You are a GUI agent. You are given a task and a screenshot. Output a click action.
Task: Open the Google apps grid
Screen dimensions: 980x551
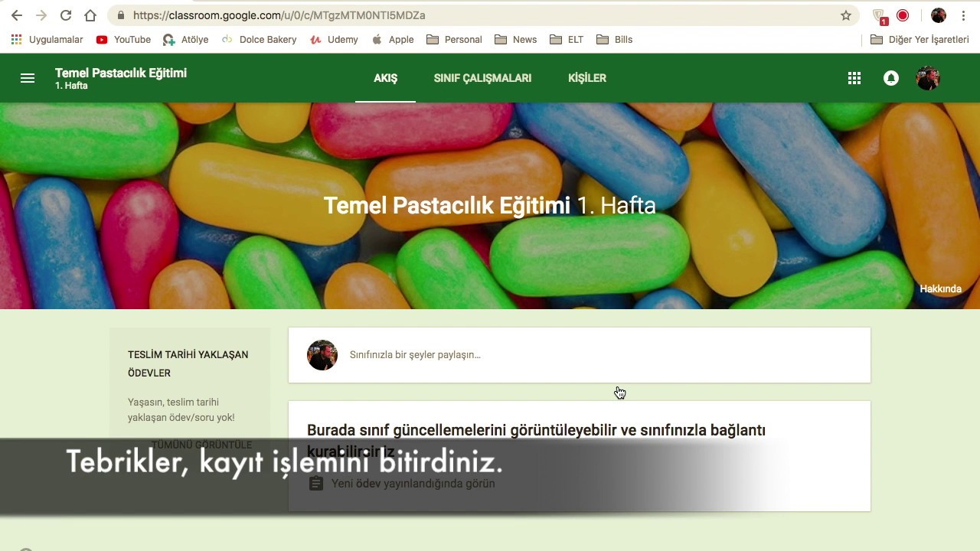pyautogui.click(x=854, y=78)
